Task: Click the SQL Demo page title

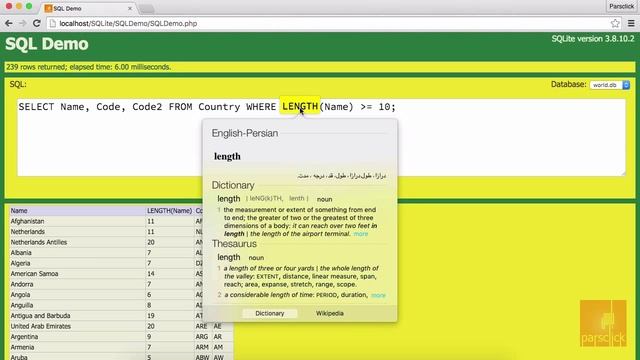Action: (47, 44)
